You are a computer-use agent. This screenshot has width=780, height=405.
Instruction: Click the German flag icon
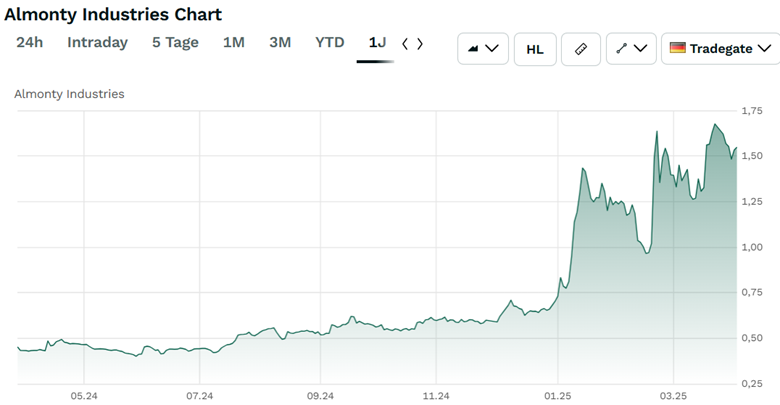pyautogui.click(x=678, y=48)
